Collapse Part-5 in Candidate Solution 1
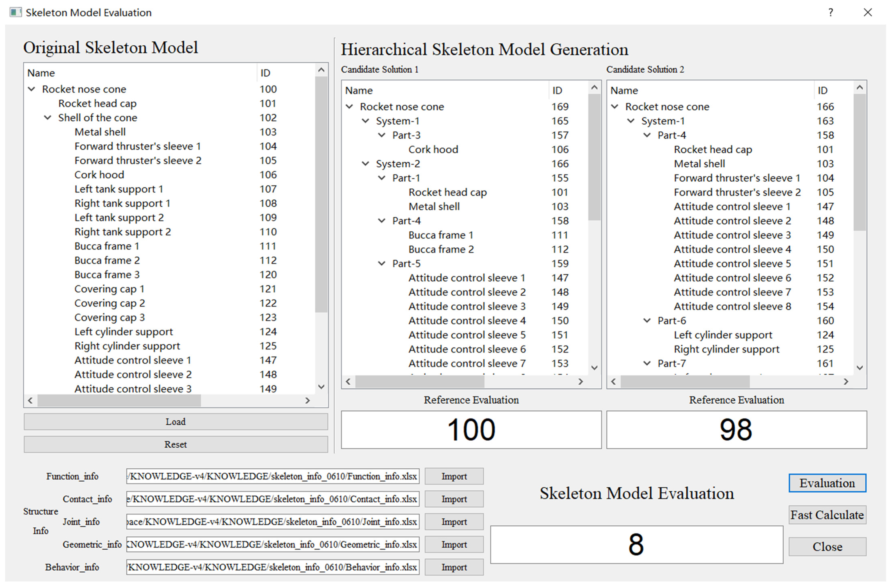893x588 pixels. click(382, 264)
